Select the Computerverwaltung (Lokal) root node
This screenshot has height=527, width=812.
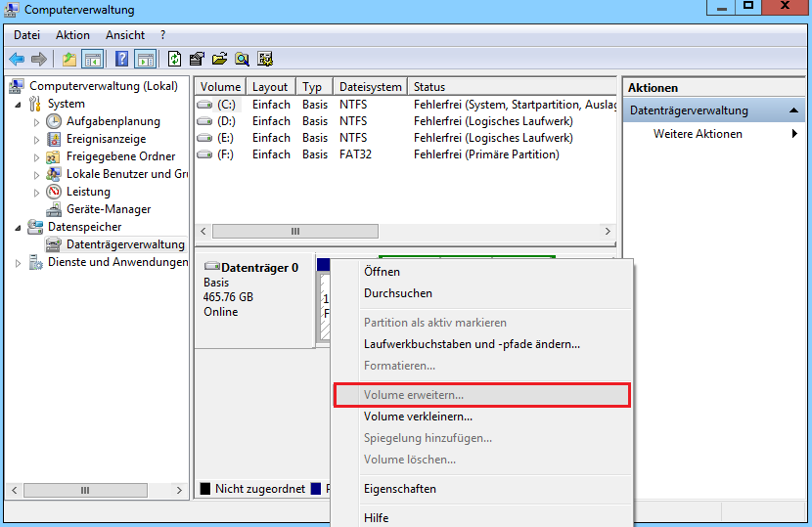click(104, 86)
